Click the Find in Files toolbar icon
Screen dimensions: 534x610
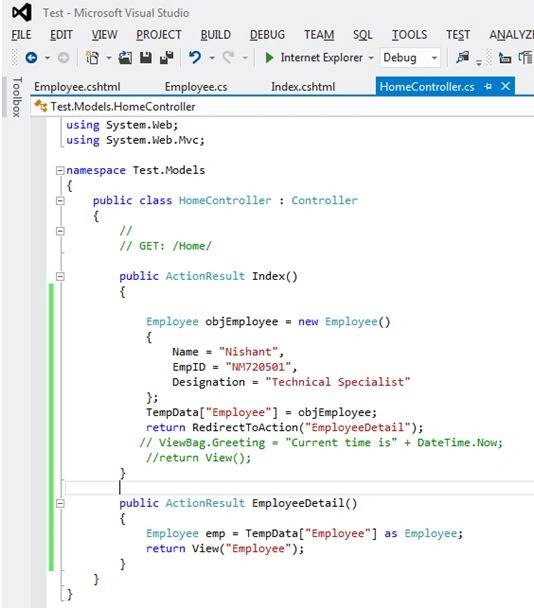click(x=462, y=58)
